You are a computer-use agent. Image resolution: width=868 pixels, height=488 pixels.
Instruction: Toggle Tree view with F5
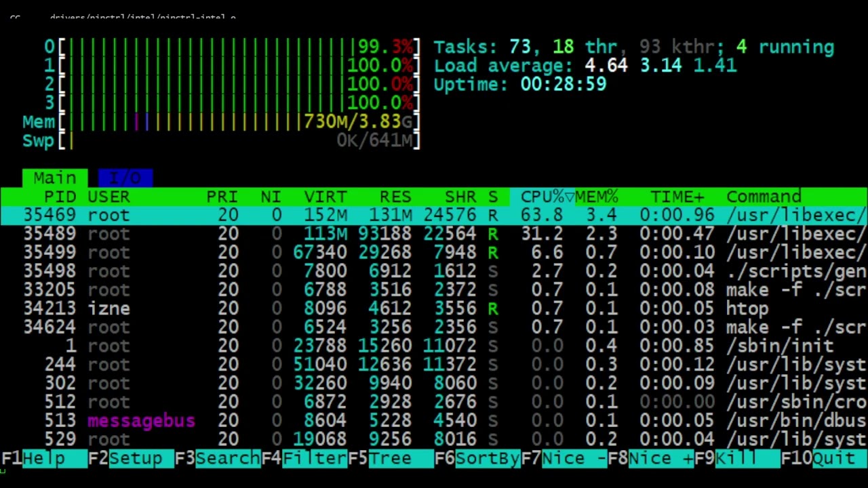point(391,458)
